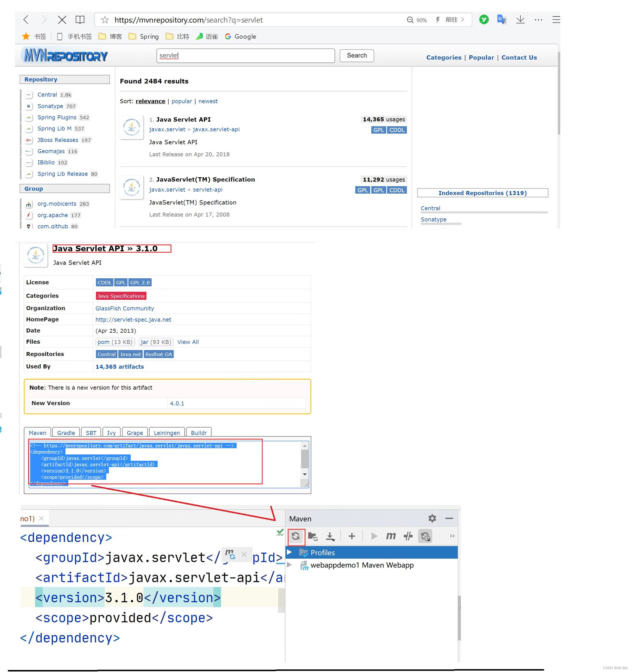The image size is (632, 672).
Task: Open the Contact Us link
Action: point(519,58)
